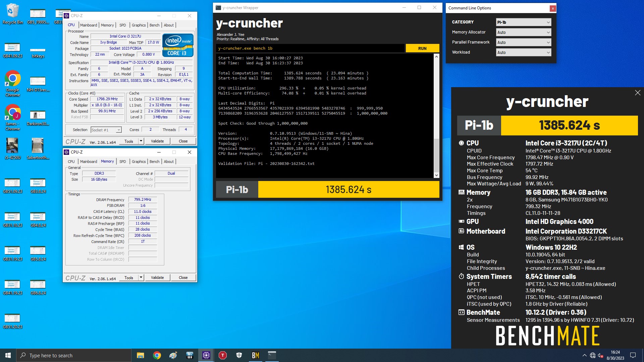Click y-cruncher output scrollbar up arrow
This screenshot has width=644, height=362.
click(x=436, y=57)
